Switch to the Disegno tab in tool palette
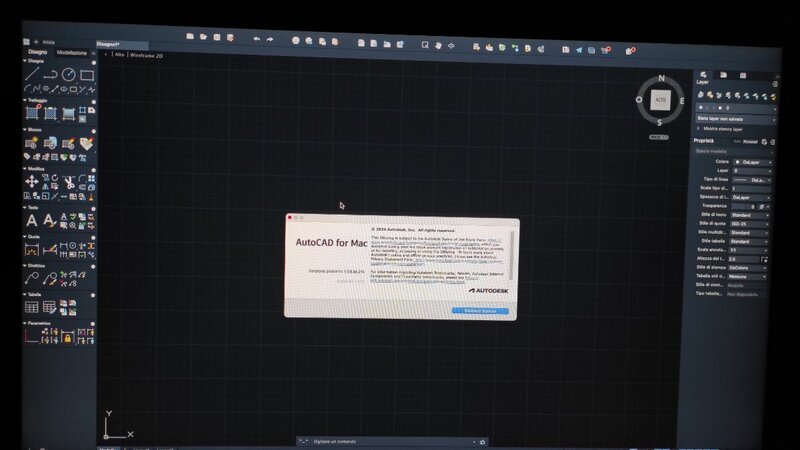This screenshot has width=800, height=450. tap(37, 52)
